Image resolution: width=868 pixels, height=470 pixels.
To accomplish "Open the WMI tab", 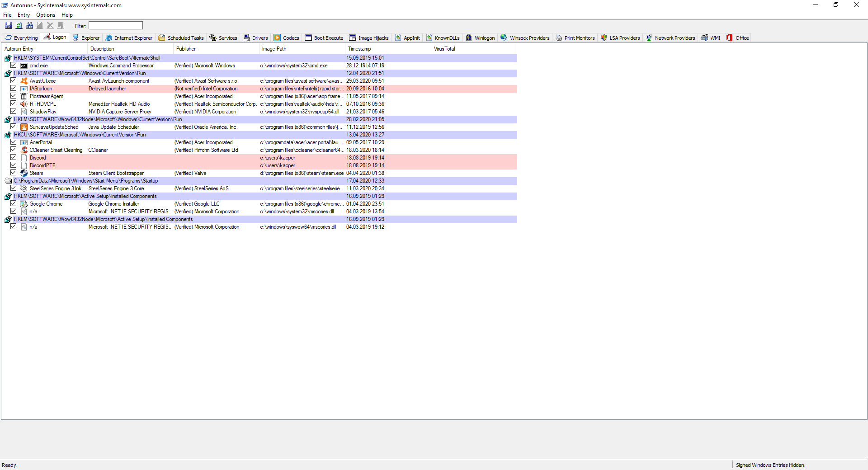I will [711, 38].
